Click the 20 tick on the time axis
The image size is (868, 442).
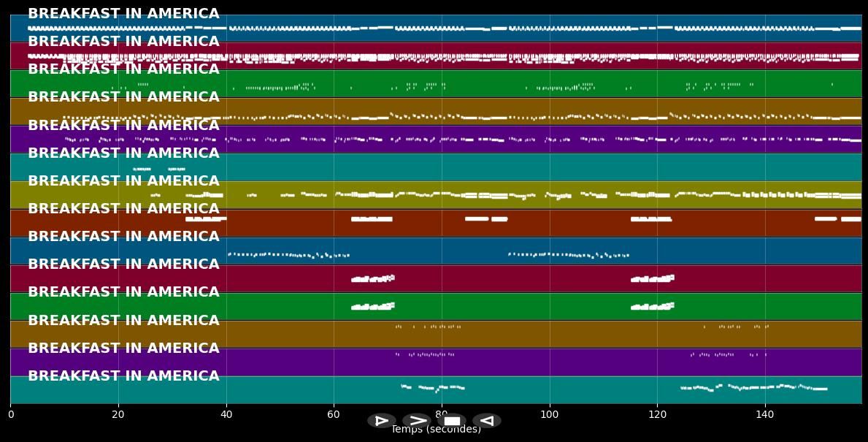coord(118,414)
